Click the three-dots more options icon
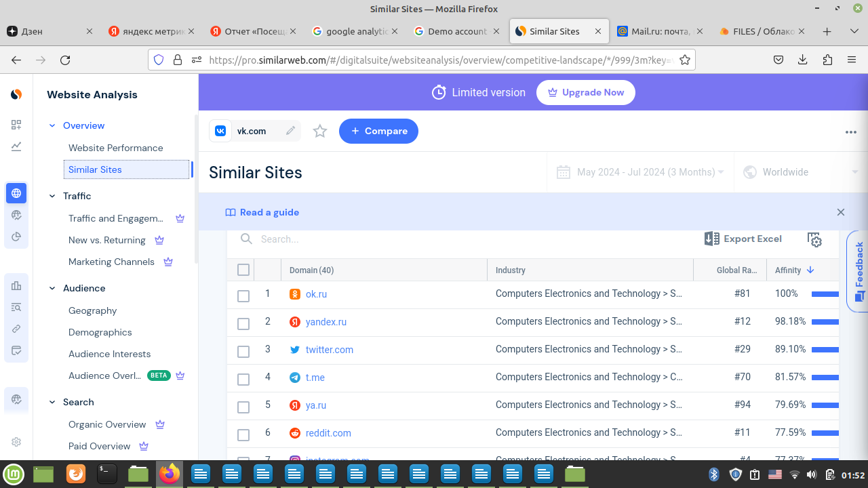 (x=851, y=132)
